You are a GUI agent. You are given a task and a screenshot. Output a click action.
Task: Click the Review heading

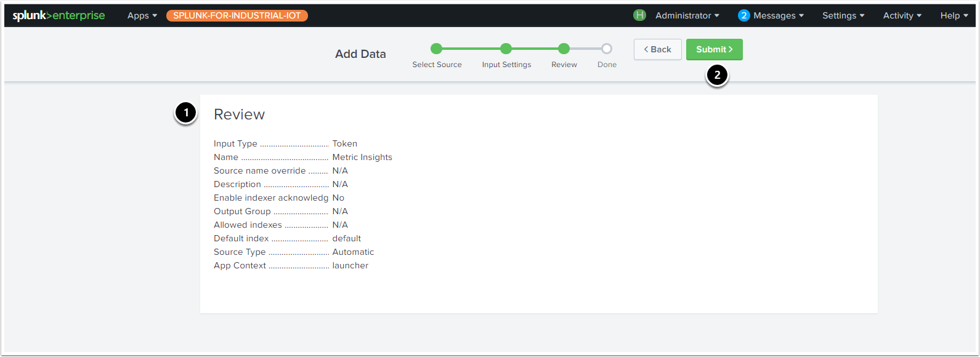[239, 114]
